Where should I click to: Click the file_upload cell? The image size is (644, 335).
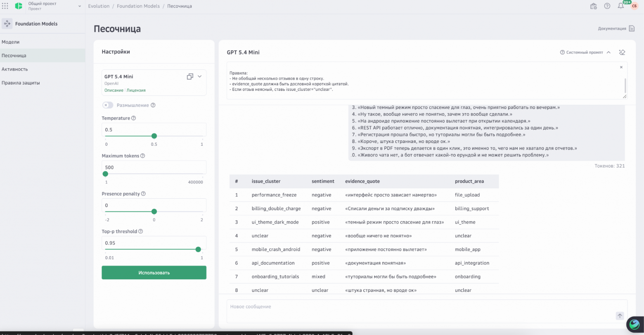click(467, 195)
